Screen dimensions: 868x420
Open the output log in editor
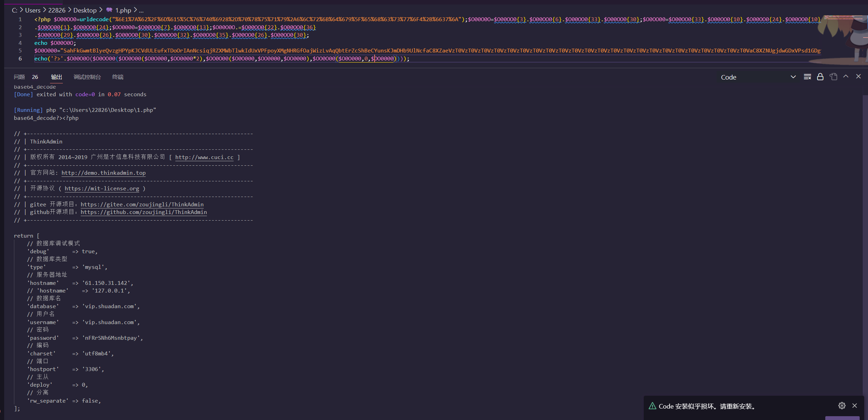point(833,77)
